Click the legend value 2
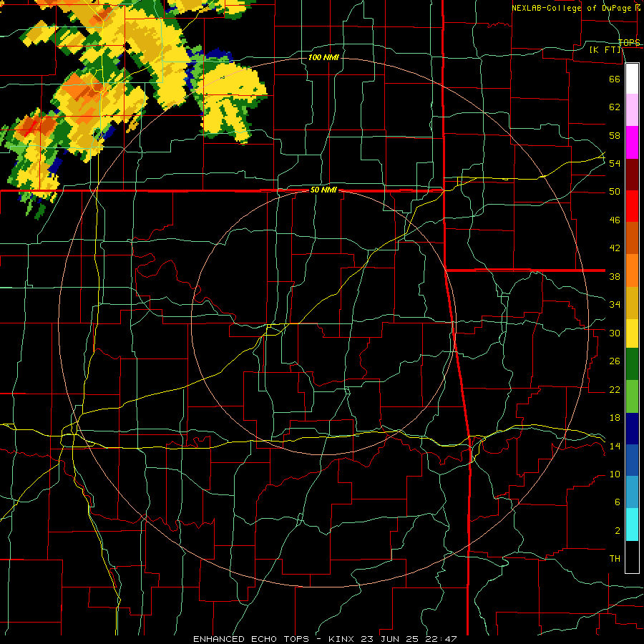The width and height of the screenshot is (644, 644). (x=617, y=531)
